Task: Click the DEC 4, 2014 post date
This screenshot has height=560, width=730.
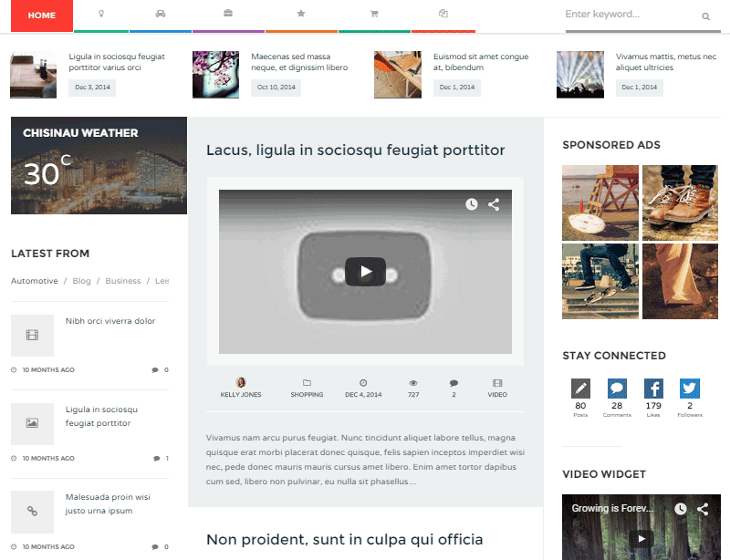Action: point(363,394)
